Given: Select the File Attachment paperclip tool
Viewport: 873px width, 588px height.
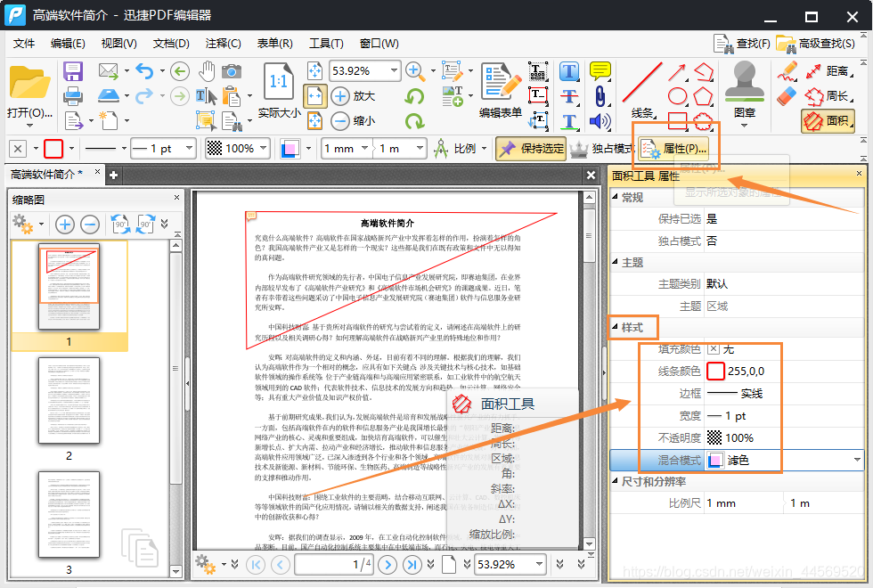Looking at the screenshot, I should 600,96.
